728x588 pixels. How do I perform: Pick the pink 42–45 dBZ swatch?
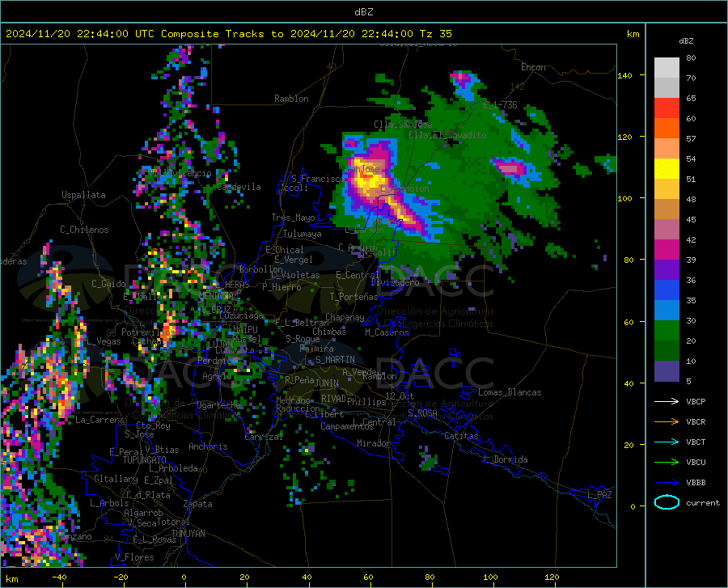coord(667,230)
